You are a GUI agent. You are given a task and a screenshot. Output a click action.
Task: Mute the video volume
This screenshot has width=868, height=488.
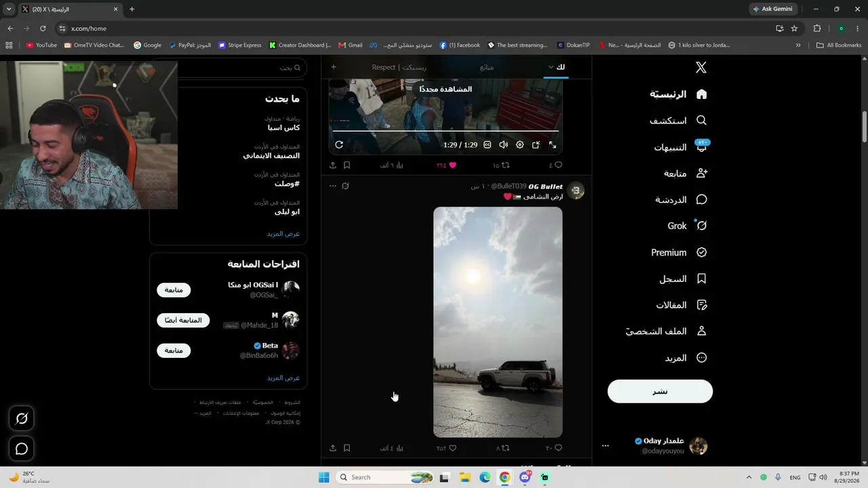(503, 144)
